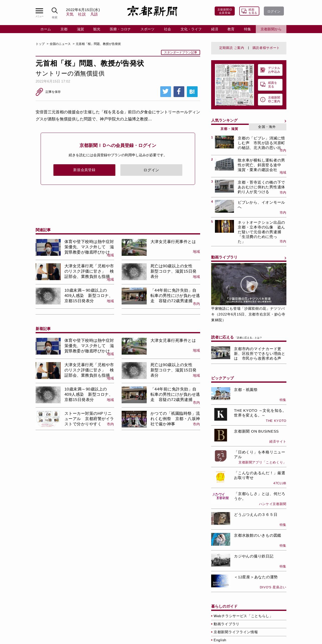The width and height of the screenshot is (322, 644).
Task: Open 文化・ライフ nav item
Action: [191, 29]
